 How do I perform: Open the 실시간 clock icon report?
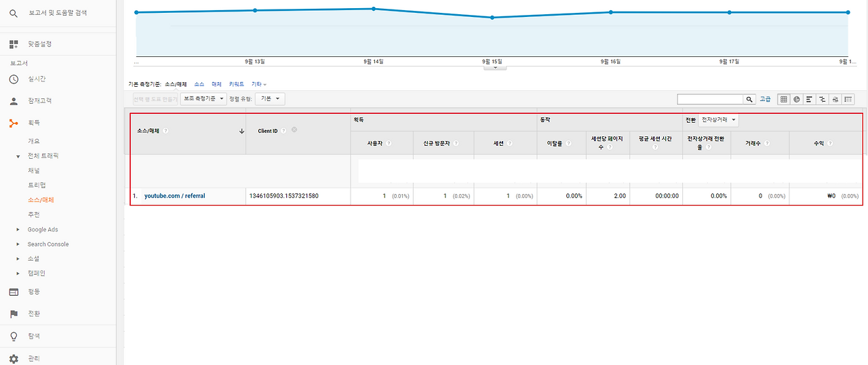pyautogui.click(x=14, y=79)
